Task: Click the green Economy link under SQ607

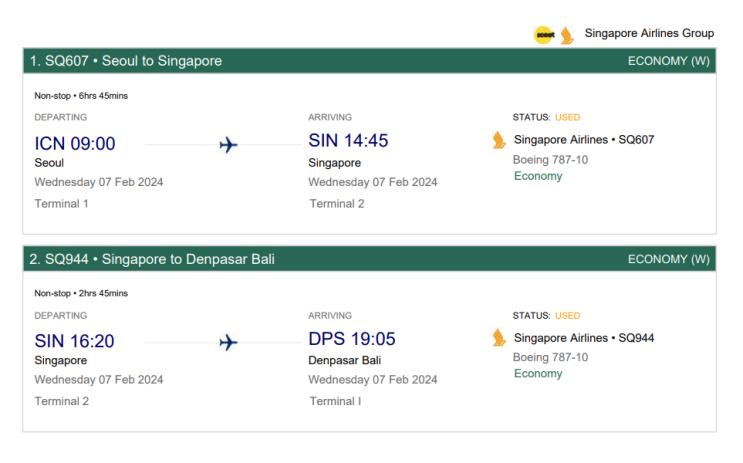Action: point(538,176)
